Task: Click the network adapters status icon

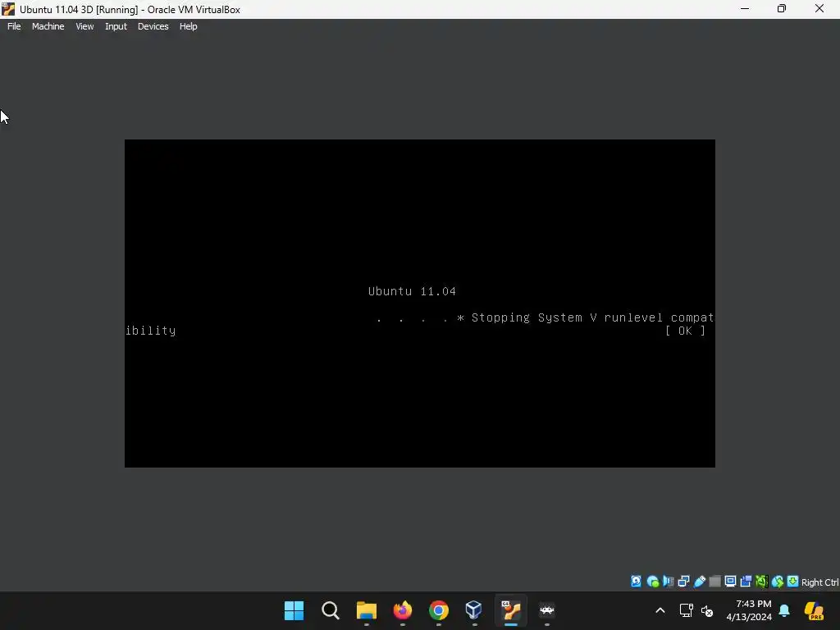Action: 683,582
